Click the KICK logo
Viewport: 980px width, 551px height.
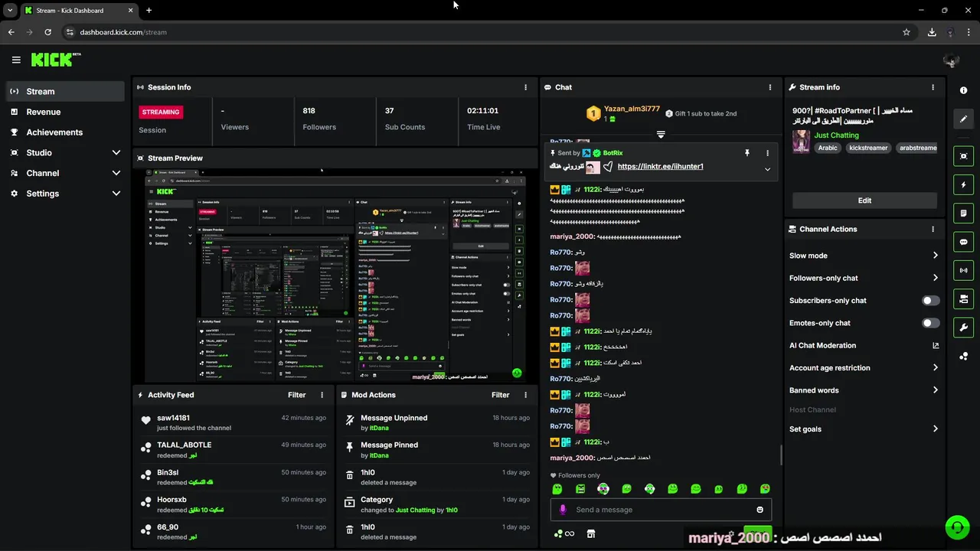click(x=55, y=60)
